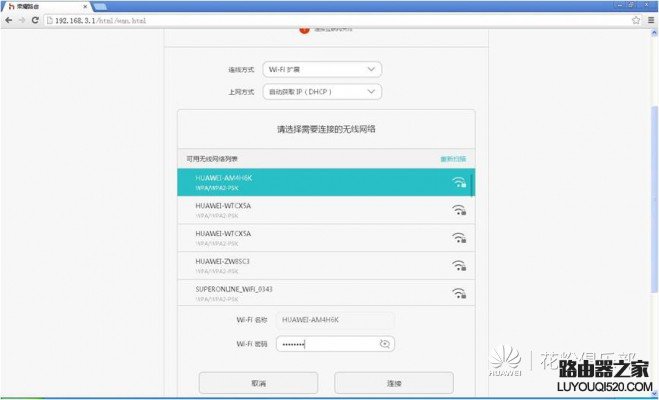This screenshot has width=659, height=400.
Task: Select the HUAWEI-AM4H6K network row
Action: pos(326,182)
